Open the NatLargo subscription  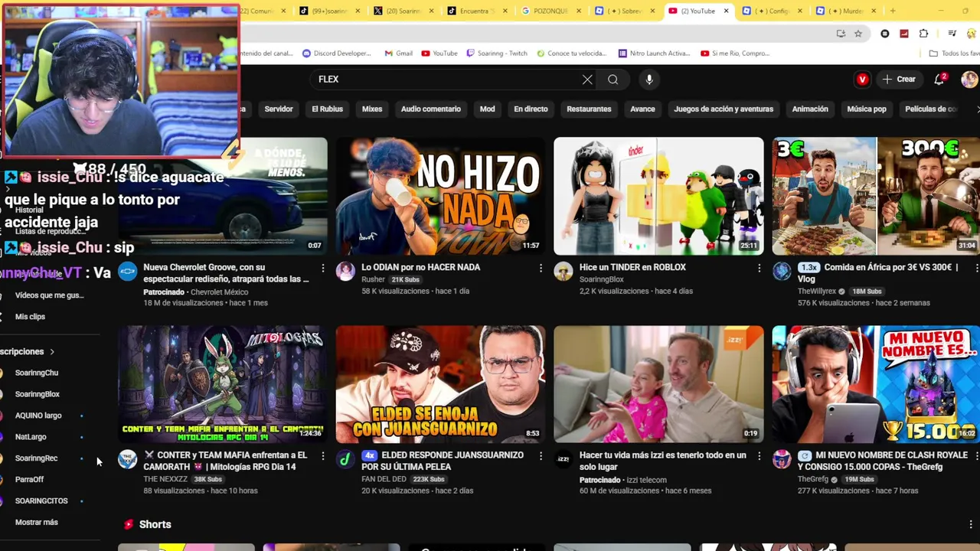click(x=31, y=437)
